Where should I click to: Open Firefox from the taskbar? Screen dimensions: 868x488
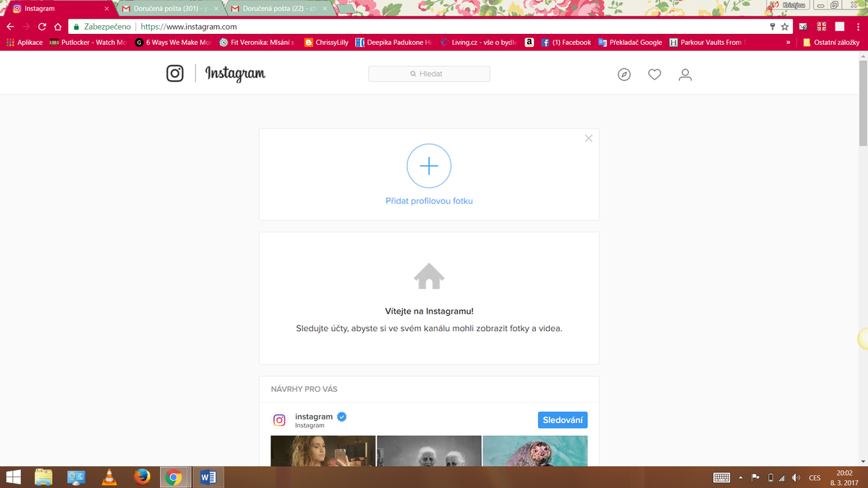(x=142, y=477)
